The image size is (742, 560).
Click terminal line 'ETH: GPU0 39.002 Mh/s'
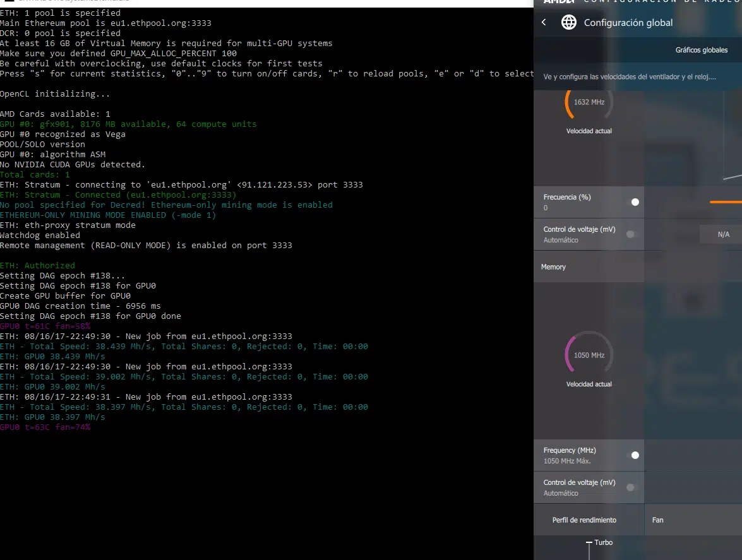[52, 387]
